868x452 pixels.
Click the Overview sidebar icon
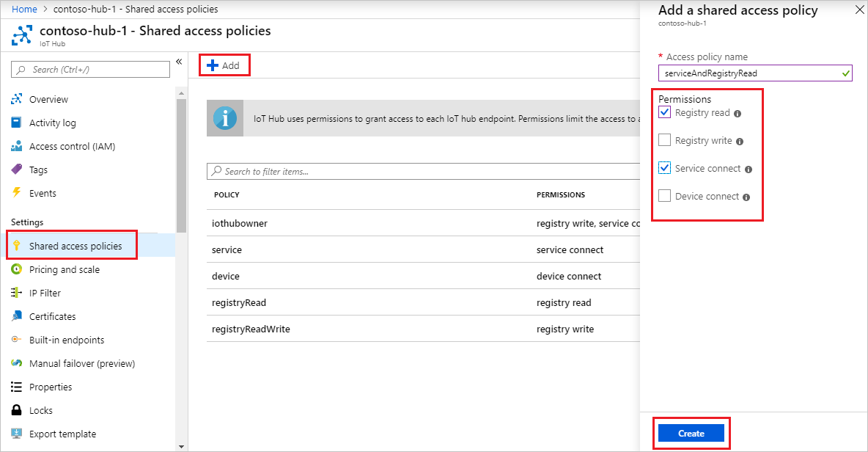[x=17, y=99]
